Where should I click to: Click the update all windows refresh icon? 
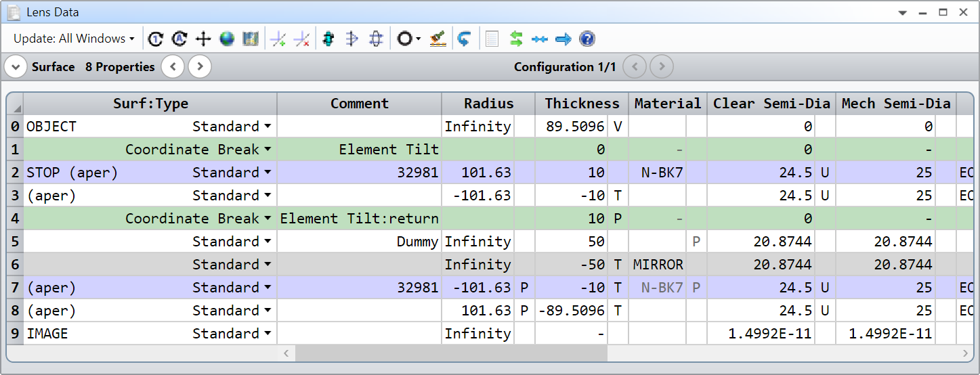pos(179,39)
